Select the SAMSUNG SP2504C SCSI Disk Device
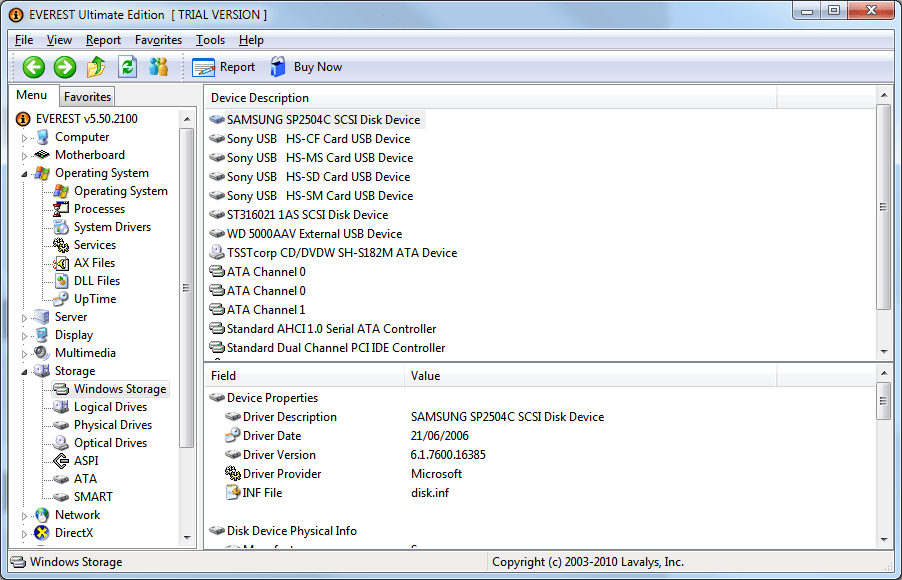902x580 pixels. point(321,118)
